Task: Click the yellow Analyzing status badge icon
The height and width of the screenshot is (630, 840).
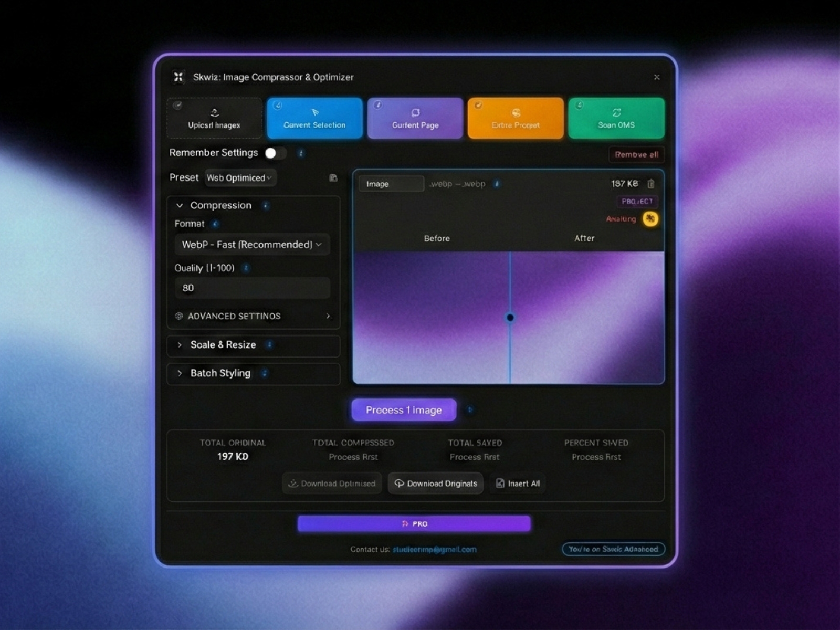Action: (x=650, y=219)
